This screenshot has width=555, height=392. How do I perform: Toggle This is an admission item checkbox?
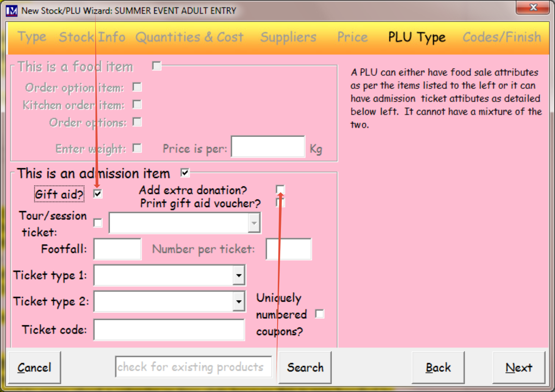coord(185,173)
